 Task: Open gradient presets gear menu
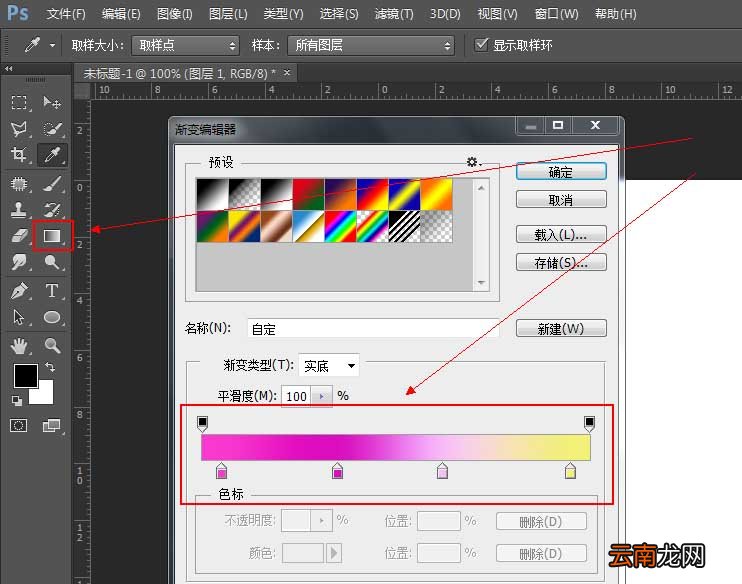coord(473,162)
